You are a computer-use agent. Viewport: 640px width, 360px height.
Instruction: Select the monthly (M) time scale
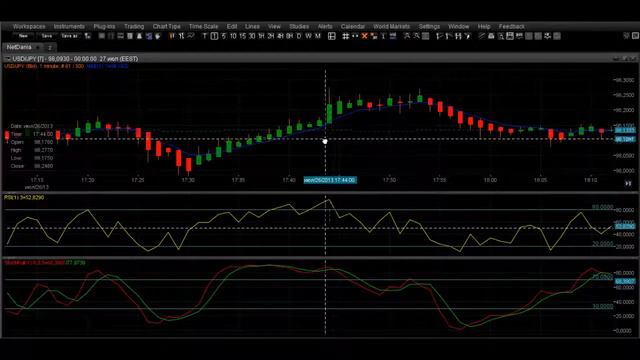coord(318,36)
